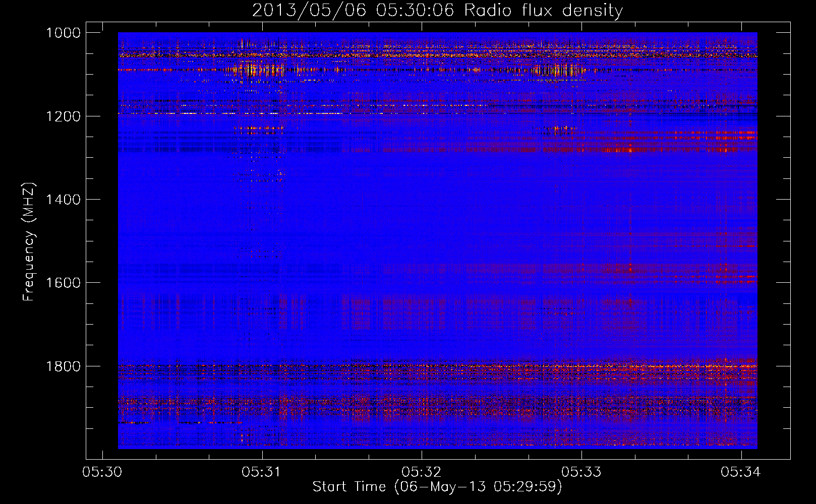Click the "Frequency (MHZ)" y-axis label
The height and width of the screenshot is (504, 816).
[x=29, y=242]
